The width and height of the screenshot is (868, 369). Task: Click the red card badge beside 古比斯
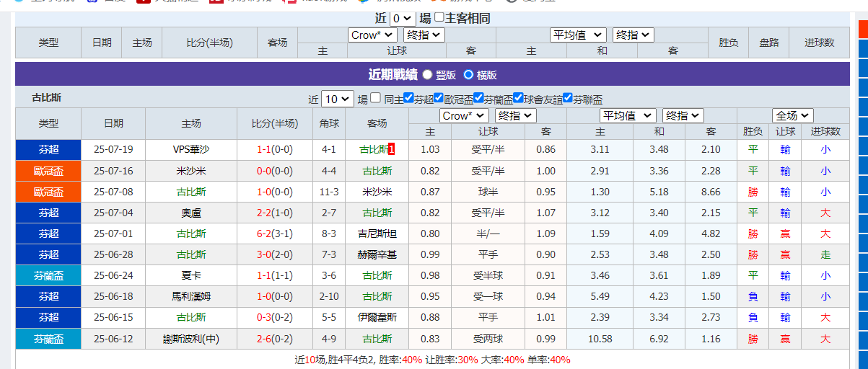[x=391, y=149]
